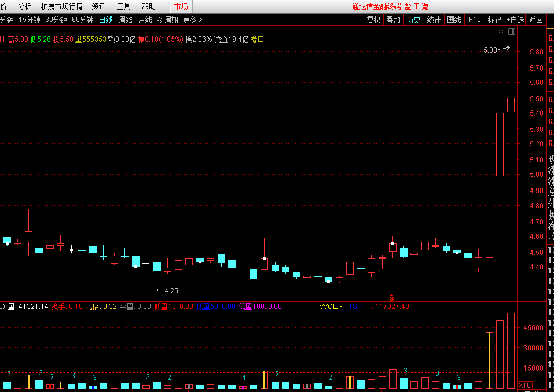Click the 标记 mark button
The height and width of the screenshot is (392, 554).
click(494, 20)
